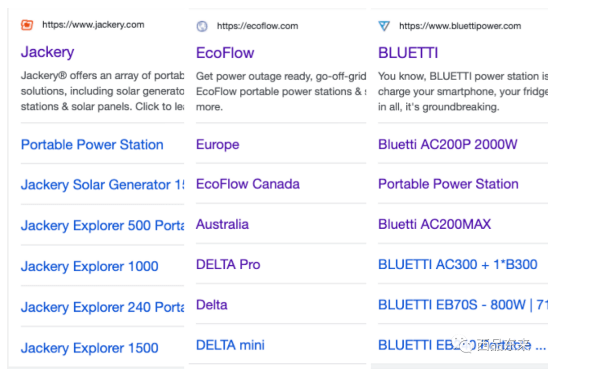Visit the EcoFlow Canada sitelink

248,184
